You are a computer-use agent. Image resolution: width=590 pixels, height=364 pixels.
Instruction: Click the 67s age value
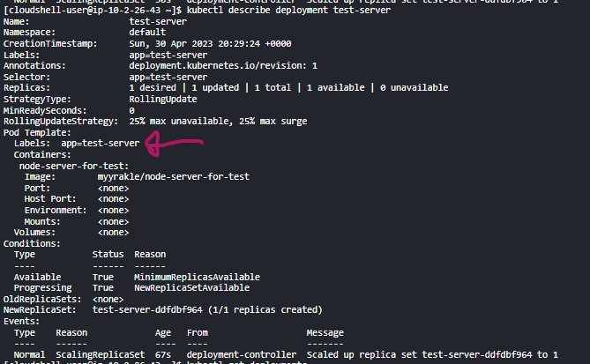coord(162,354)
